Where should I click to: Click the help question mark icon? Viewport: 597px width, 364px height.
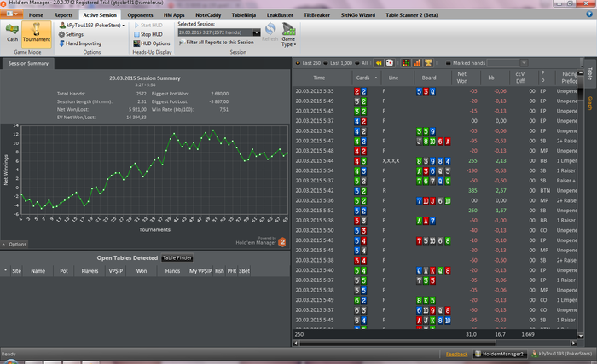[589, 14]
